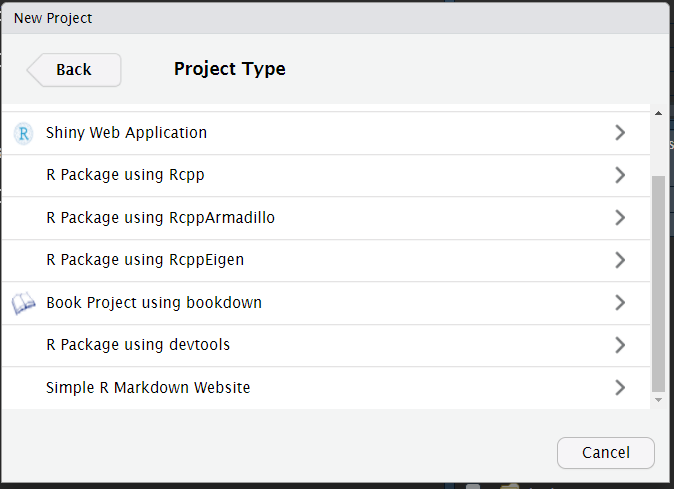Select R Package using RcppEigen

pos(326,260)
